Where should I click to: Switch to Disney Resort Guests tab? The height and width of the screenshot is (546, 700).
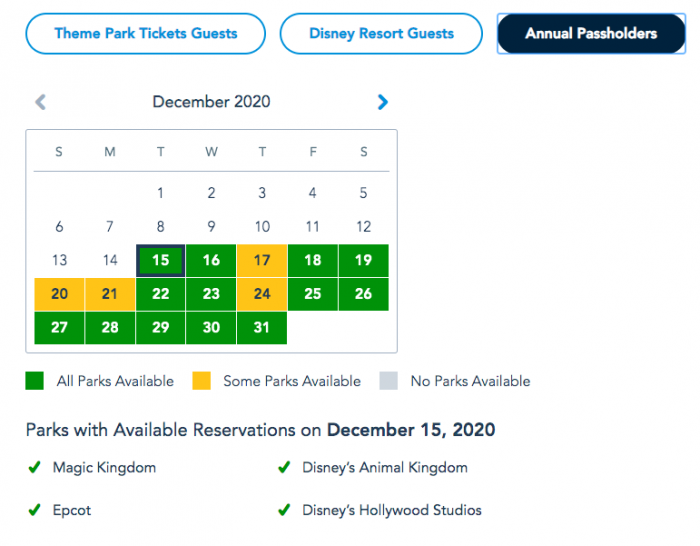click(381, 33)
